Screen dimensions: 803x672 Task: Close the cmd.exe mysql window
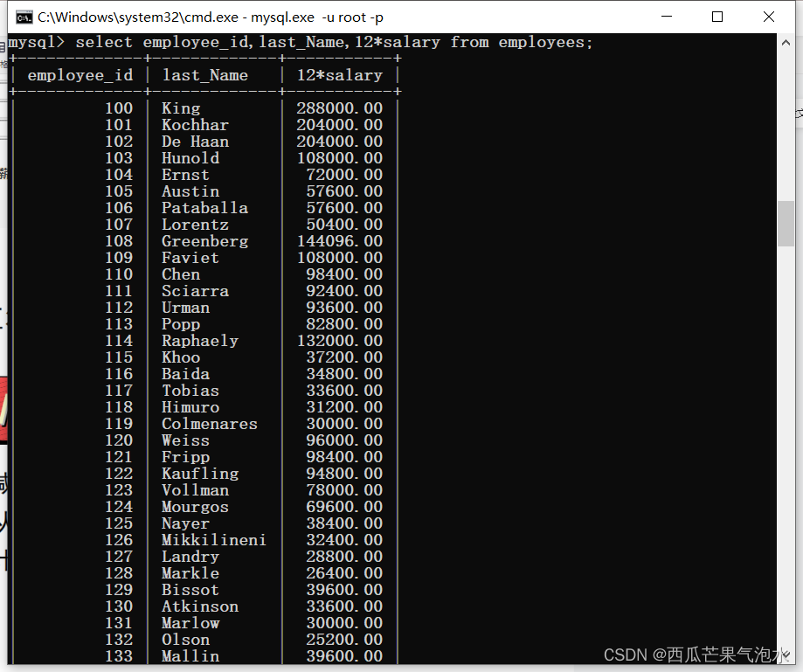(768, 17)
